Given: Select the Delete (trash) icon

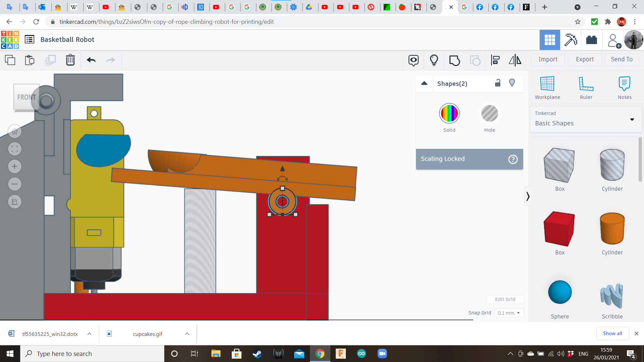Looking at the screenshot, I should click(x=70, y=60).
